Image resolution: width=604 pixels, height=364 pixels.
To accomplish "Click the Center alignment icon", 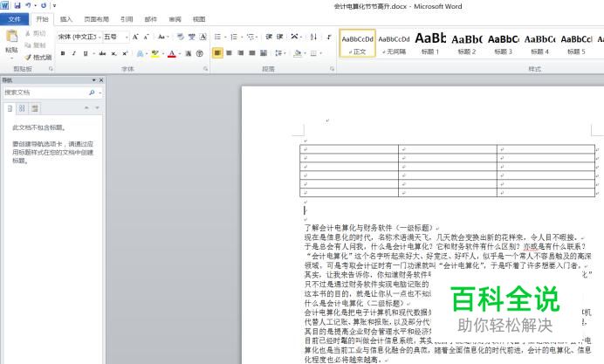I will click(x=230, y=52).
